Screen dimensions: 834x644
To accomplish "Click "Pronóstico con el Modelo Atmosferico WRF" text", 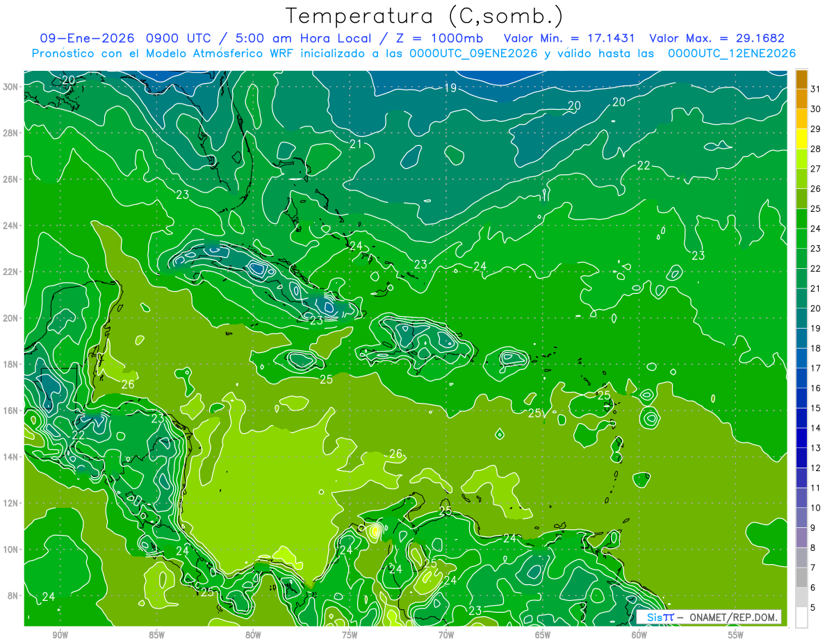I will (163, 53).
